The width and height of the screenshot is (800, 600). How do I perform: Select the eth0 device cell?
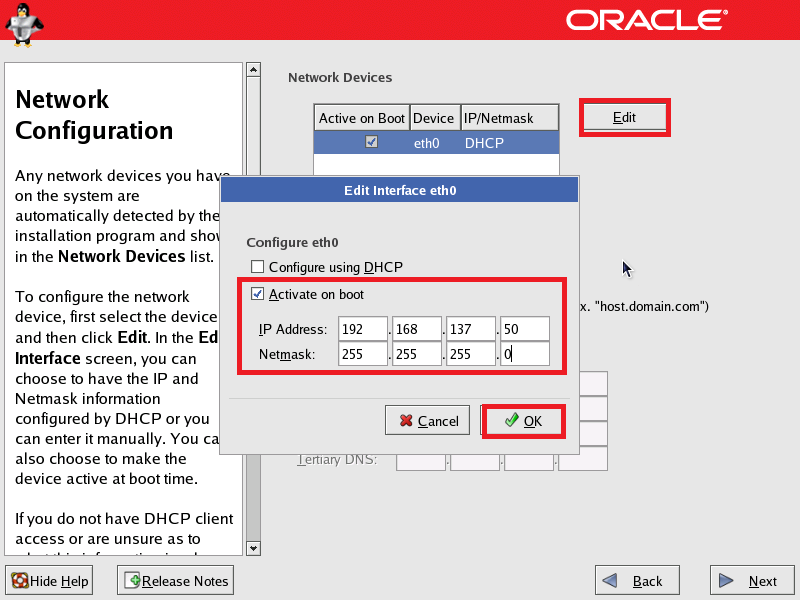click(x=427, y=143)
